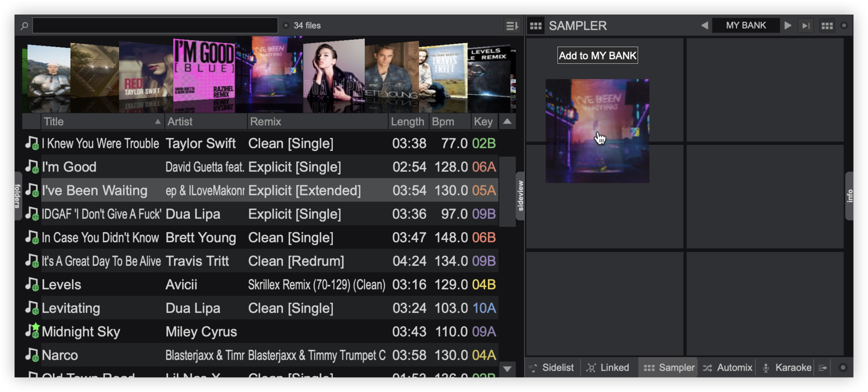The height and width of the screenshot is (392, 868).
Task: Go to the previous sampler bank
Action: point(704,26)
